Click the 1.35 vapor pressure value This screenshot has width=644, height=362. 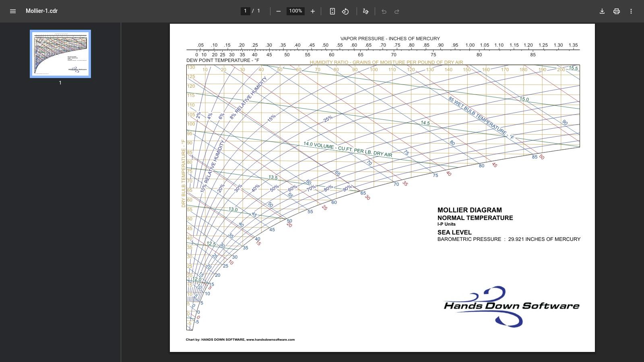(573, 45)
